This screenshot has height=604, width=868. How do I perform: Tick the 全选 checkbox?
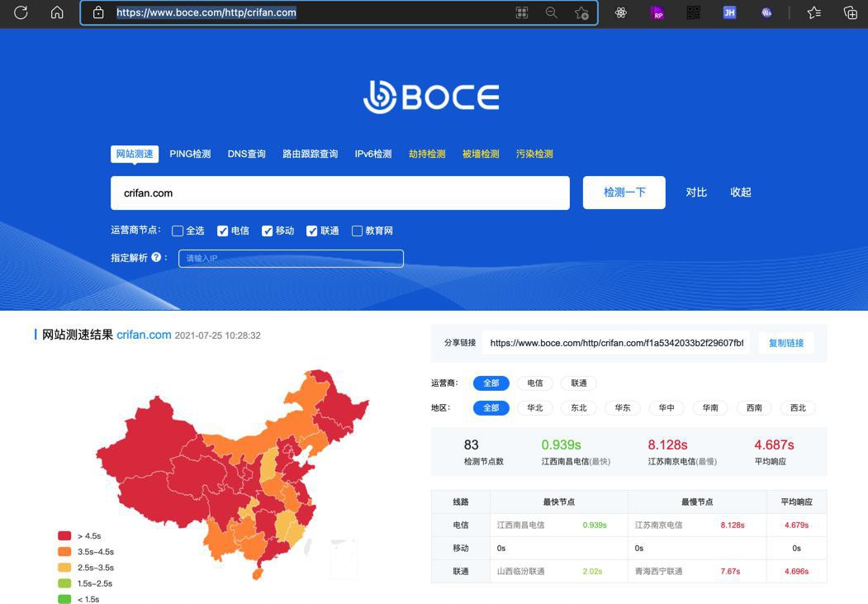point(178,231)
